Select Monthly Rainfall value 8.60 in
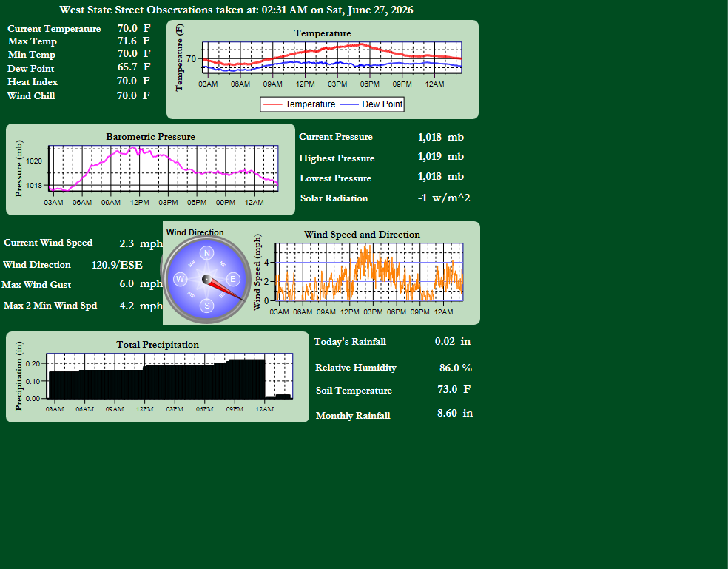728x569 pixels. click(x=455, y=413)
